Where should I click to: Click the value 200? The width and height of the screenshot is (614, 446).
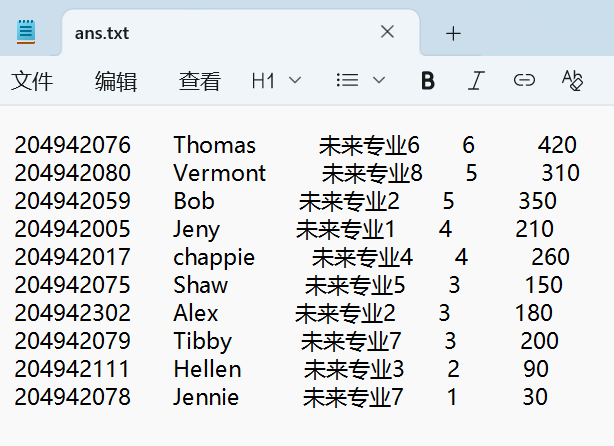pos(540,341)
